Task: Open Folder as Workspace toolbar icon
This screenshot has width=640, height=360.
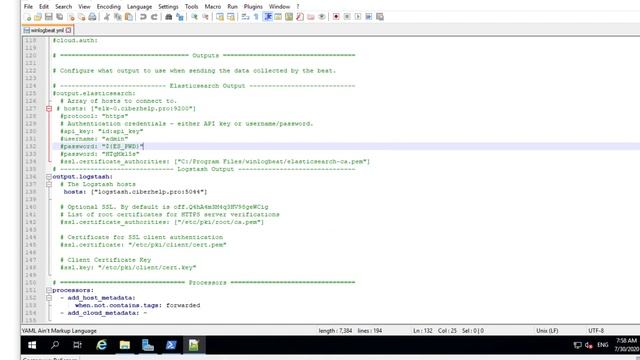Action: [x=311, y=17]
